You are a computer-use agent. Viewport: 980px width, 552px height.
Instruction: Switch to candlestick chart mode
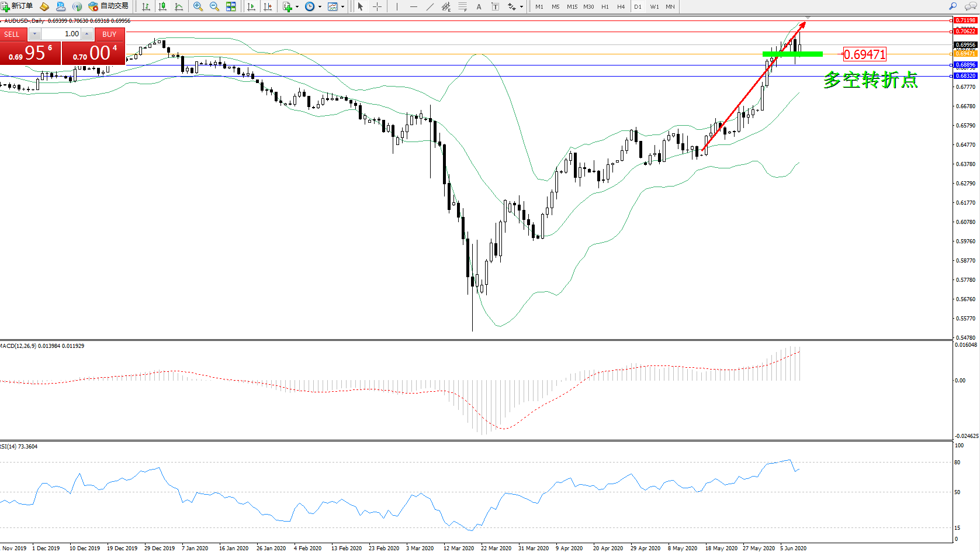click(x=162, y=6)
